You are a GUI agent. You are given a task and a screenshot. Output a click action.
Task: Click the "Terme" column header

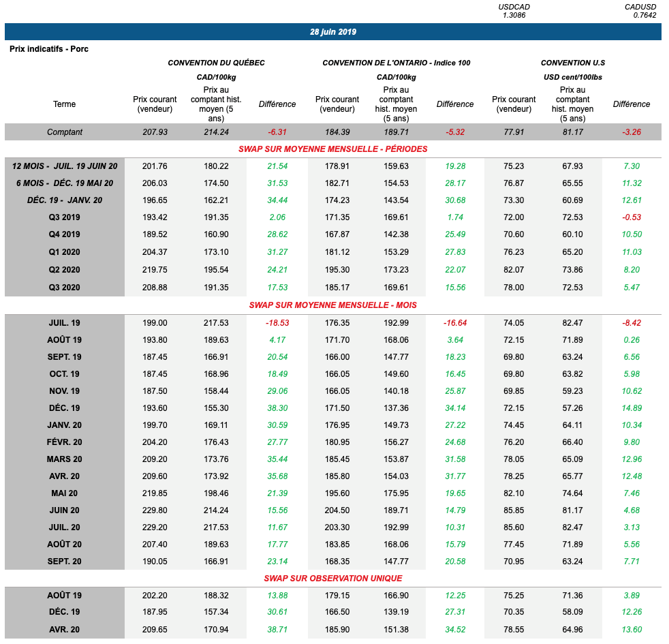click(x=65, y=104)
